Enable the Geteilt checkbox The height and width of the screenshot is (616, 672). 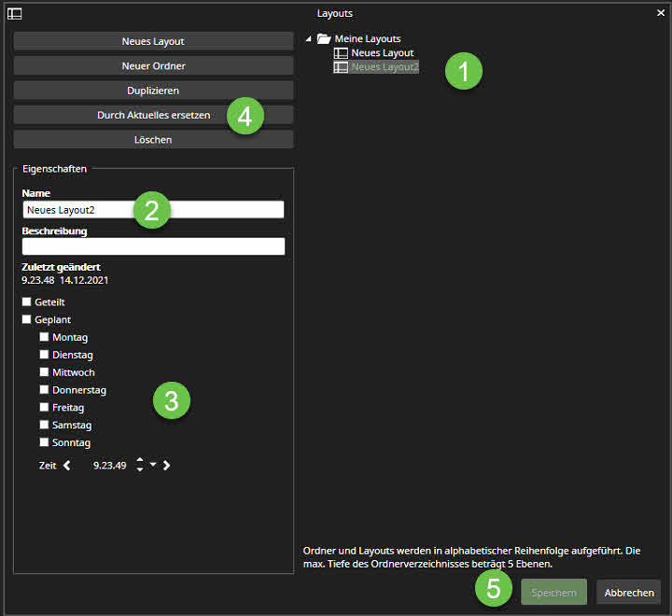click(x=27, y=302)
